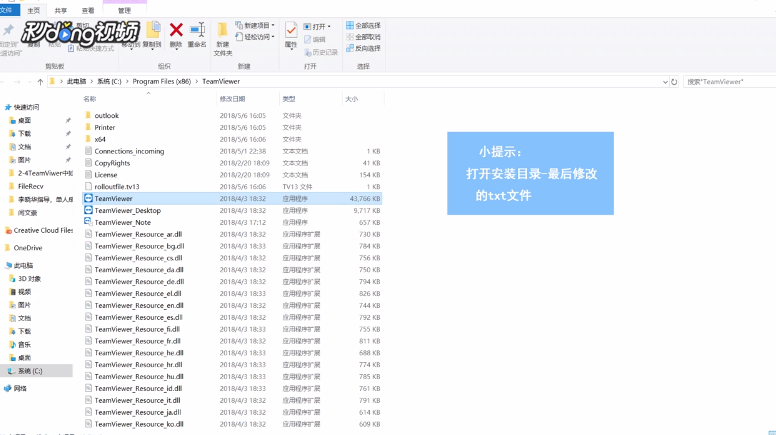776x435 pixels.
Task: Select the x64 folder
Action: point(99,139)
